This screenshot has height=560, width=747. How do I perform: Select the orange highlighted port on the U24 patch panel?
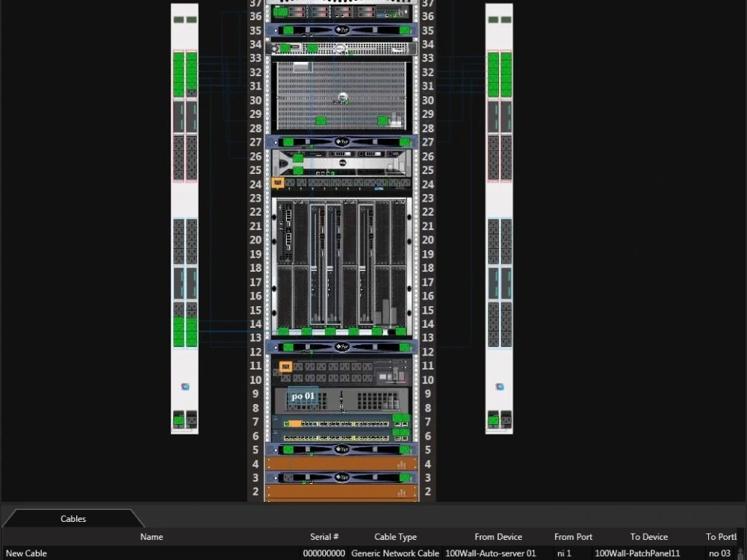(x=277, y=183)
